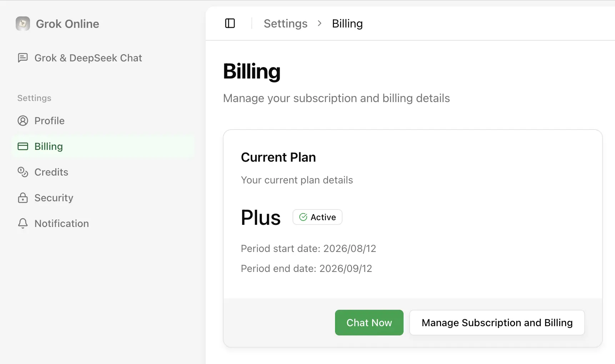615x364 pixels.
Task: Click the Active status check icon
Action: click(303, 217)
